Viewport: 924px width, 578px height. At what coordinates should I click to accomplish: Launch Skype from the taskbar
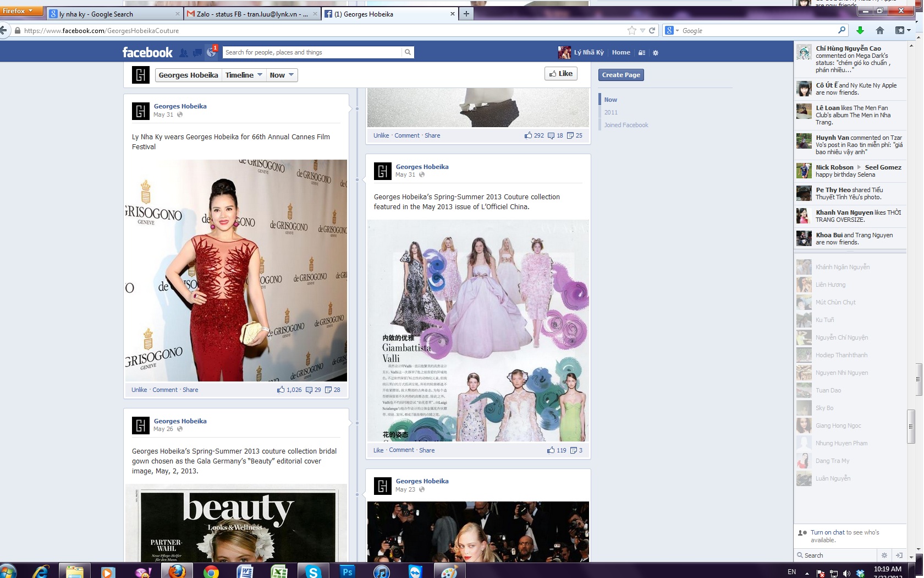313,571
